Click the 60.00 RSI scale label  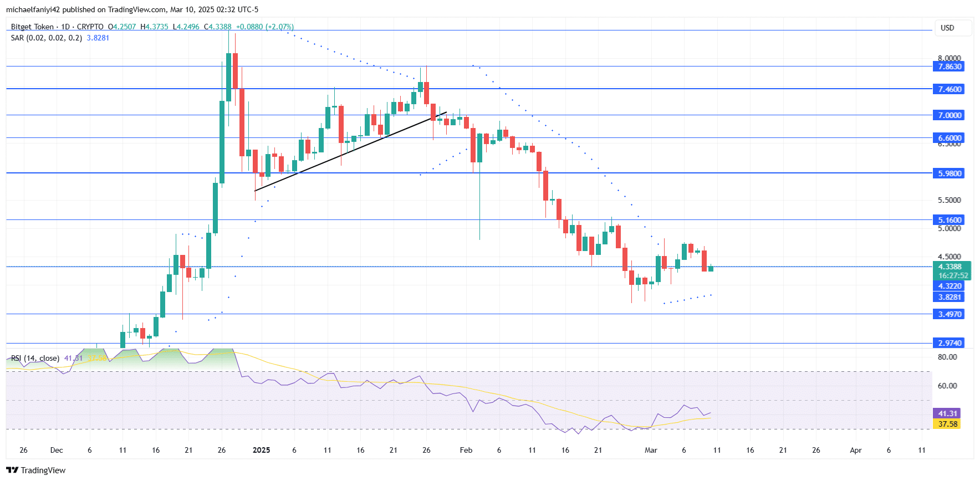tap(947, 386)
